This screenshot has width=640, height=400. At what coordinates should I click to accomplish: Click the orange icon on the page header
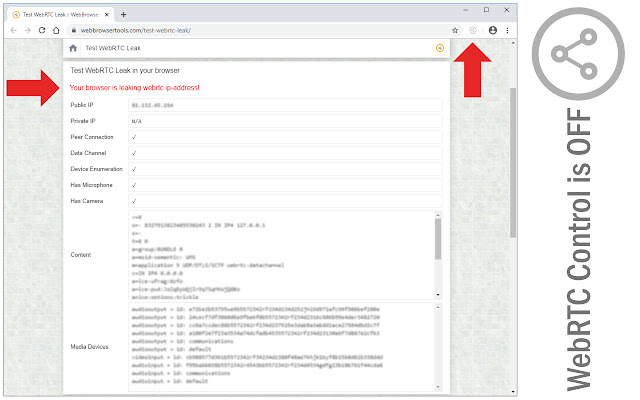(440, 48)
